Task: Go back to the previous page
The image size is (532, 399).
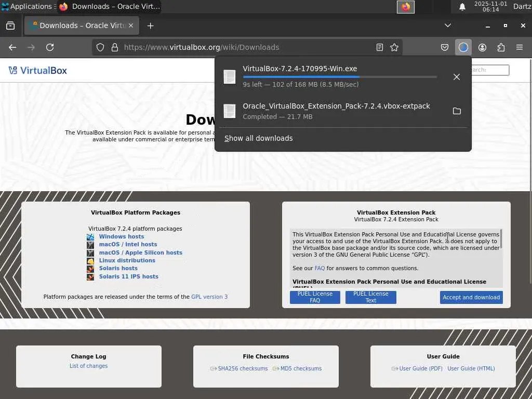Action: pyautogui.click(x=12, y=47)
